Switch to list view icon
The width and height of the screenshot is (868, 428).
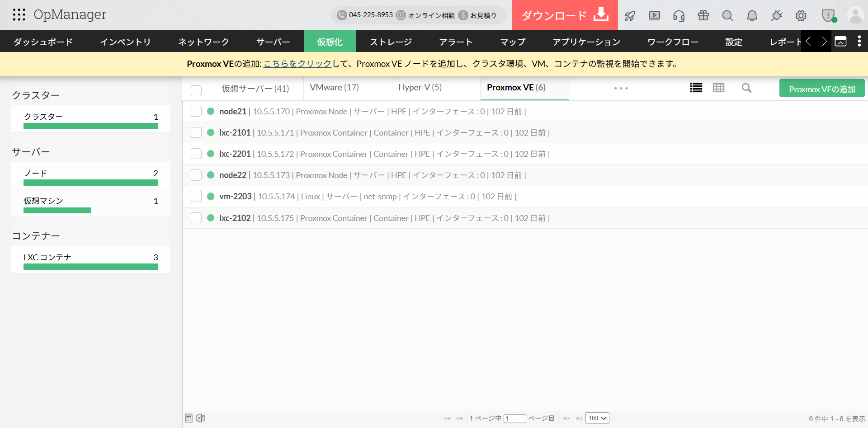point(696,88)
